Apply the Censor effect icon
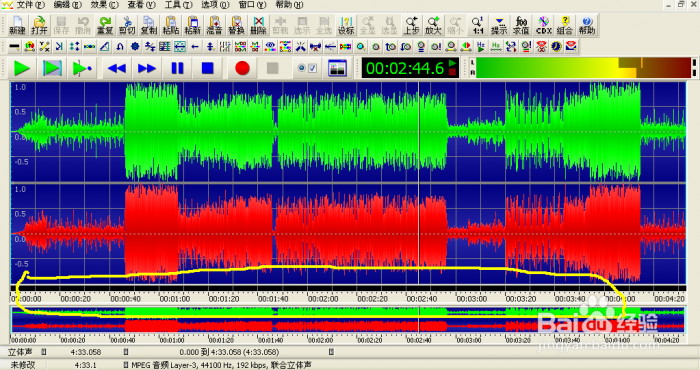700x370 pixels. click(14, 46)
